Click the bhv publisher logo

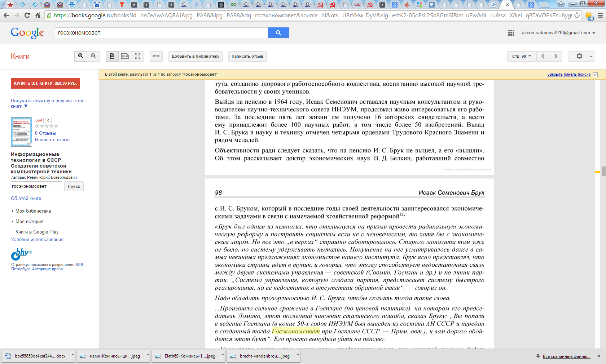pos(22,254)
